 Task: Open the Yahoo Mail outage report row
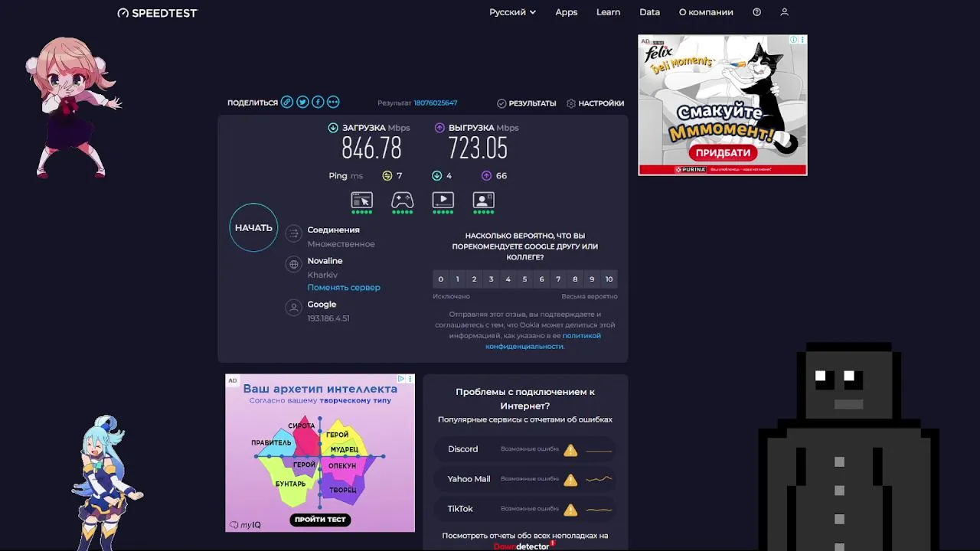(x=525, y=479)
